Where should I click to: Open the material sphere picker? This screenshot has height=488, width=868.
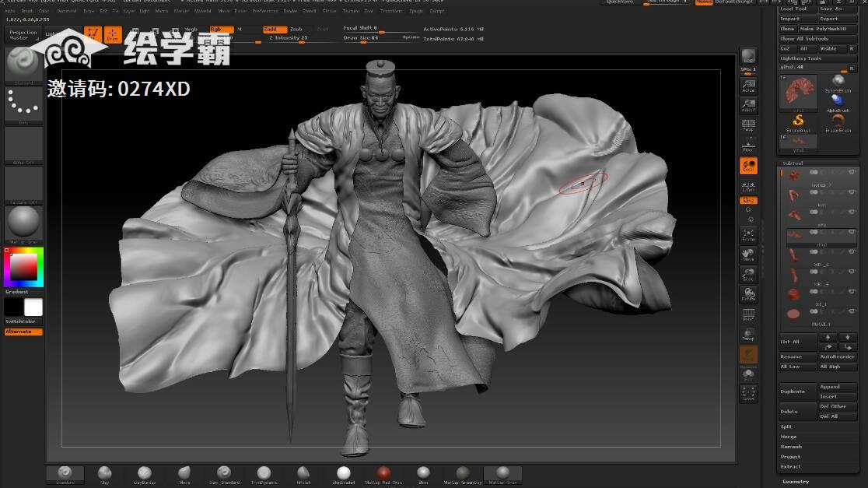click(24, 224)
